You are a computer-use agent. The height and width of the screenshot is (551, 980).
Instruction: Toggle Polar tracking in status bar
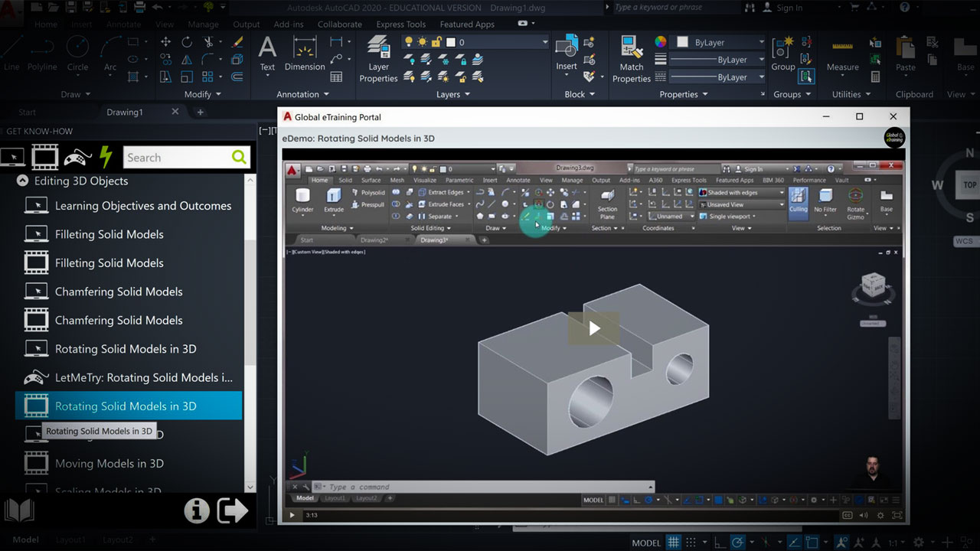(739, 543)
